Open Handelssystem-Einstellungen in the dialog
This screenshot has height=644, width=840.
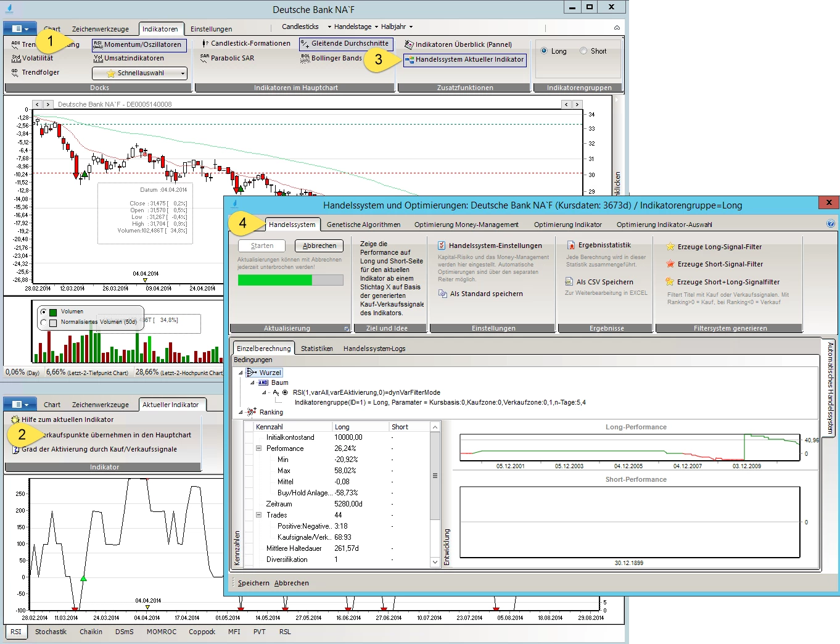(x=490, y=246)
